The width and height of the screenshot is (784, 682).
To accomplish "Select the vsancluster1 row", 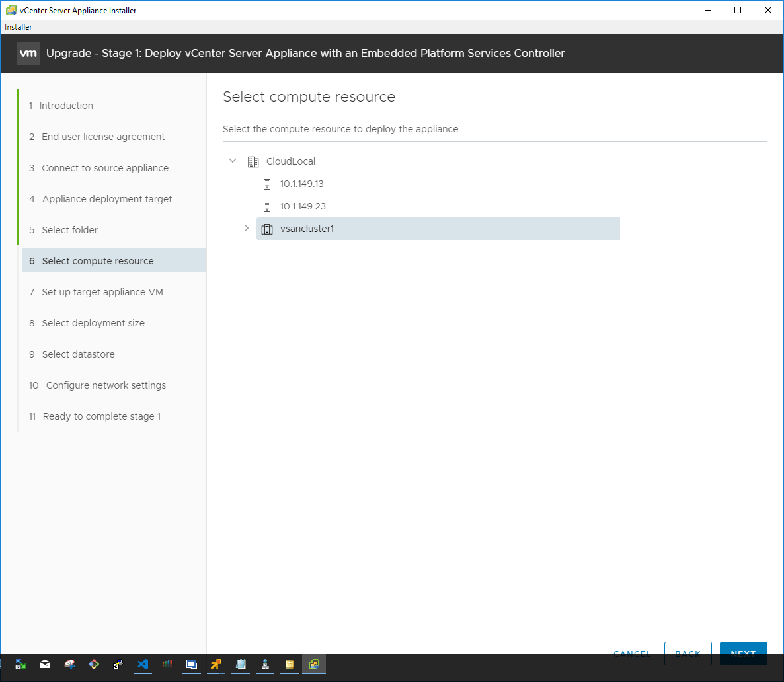I will click(438, 229).
